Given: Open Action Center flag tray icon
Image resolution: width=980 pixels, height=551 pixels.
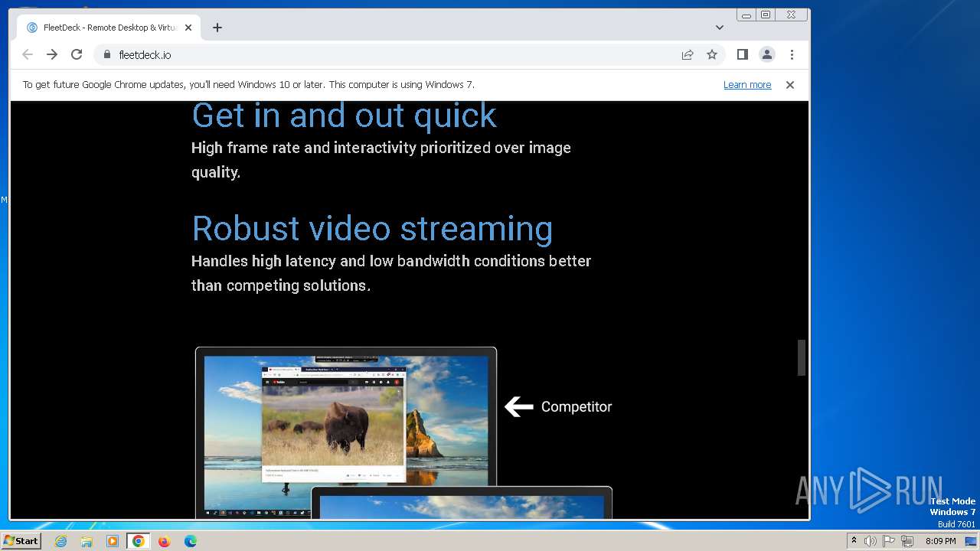Looking at the screenshot, I should point(889,541).
